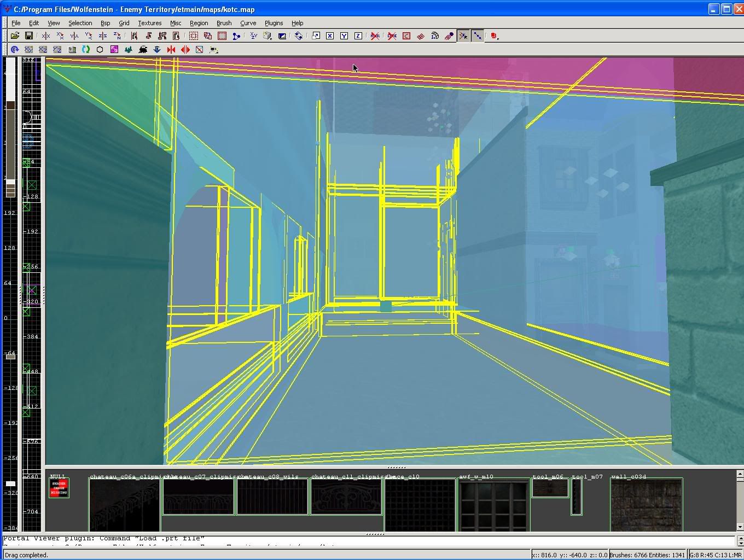Click the red inward-arrows plugin icon
744x560 pixels.
coord(171,50)
